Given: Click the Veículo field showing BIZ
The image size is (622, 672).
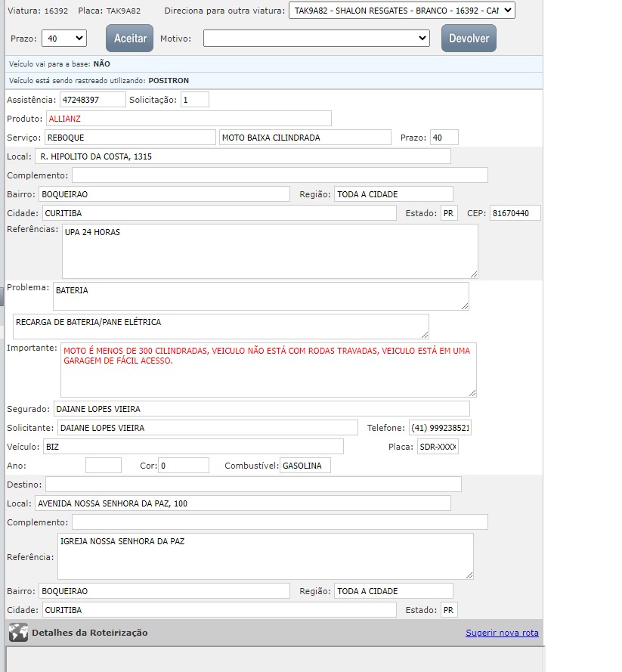Looking at the screenshot, I should [x=193, y=446].
